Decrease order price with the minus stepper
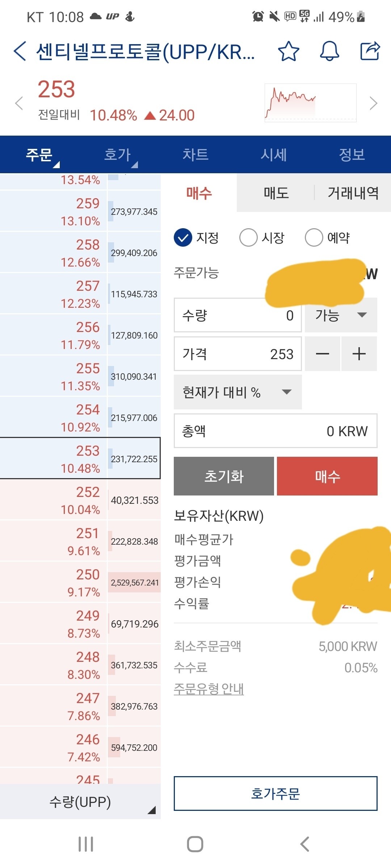Viewport: 391px width, 868px height. point(322,354)
